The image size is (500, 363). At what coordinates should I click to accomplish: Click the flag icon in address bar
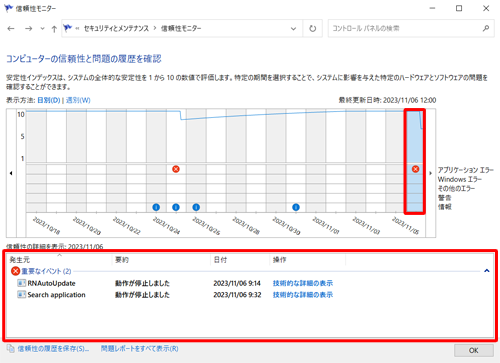click(x=68, y=28)
